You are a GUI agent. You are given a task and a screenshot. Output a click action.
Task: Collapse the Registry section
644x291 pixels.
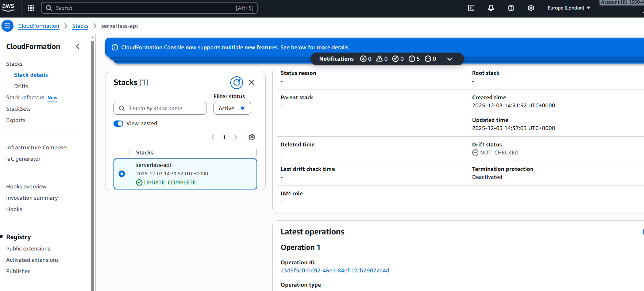(2, 237)
